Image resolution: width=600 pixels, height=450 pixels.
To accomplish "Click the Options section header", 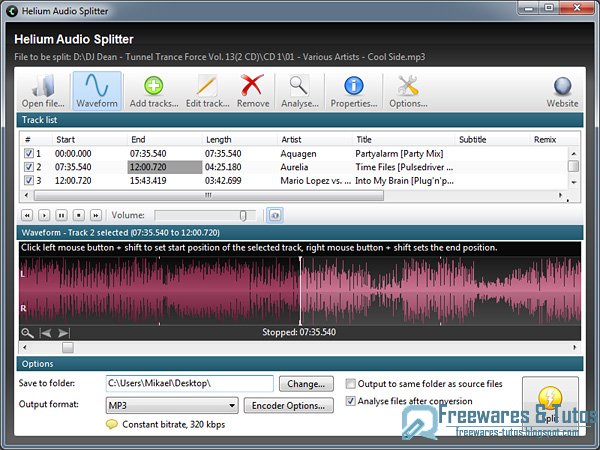I will 300,364.
